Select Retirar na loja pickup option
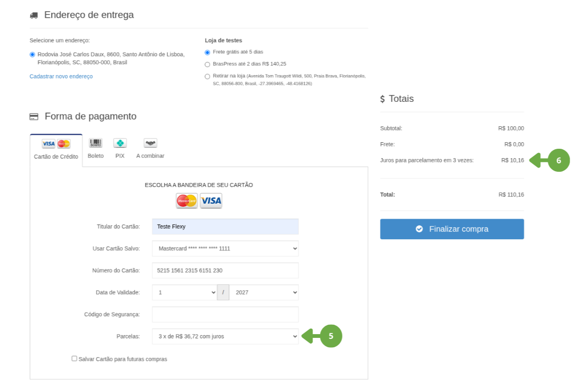The width and height of the screenshot is (588, 382). (x=207, y=76)
